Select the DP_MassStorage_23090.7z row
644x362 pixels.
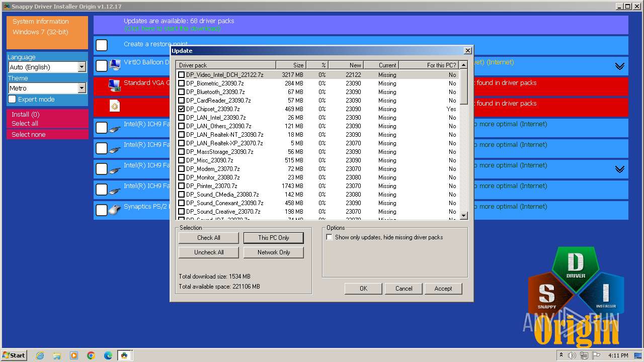click(x=317, y=152)
